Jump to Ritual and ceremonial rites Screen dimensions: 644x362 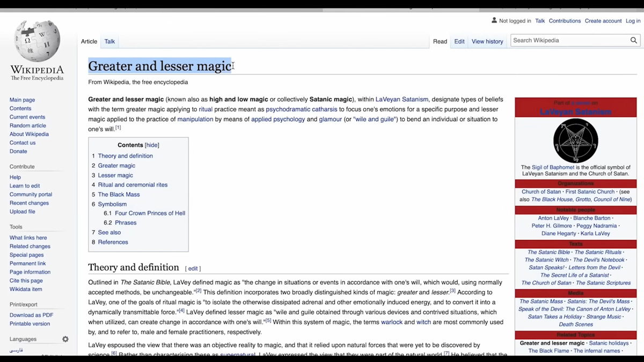click(133, 185)
